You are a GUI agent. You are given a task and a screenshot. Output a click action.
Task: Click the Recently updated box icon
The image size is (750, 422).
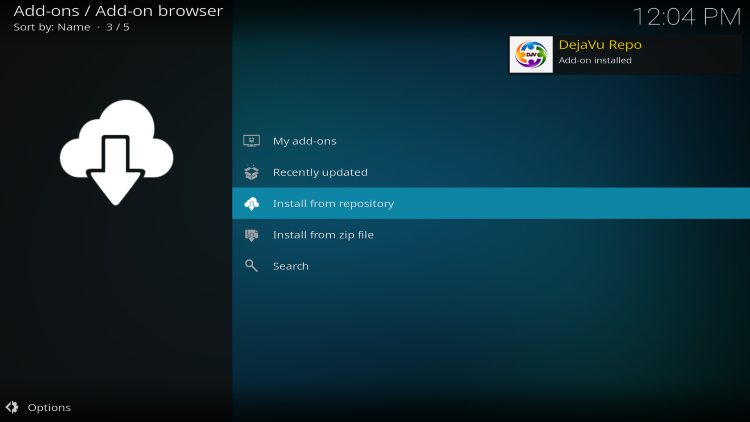pos(252,172)
